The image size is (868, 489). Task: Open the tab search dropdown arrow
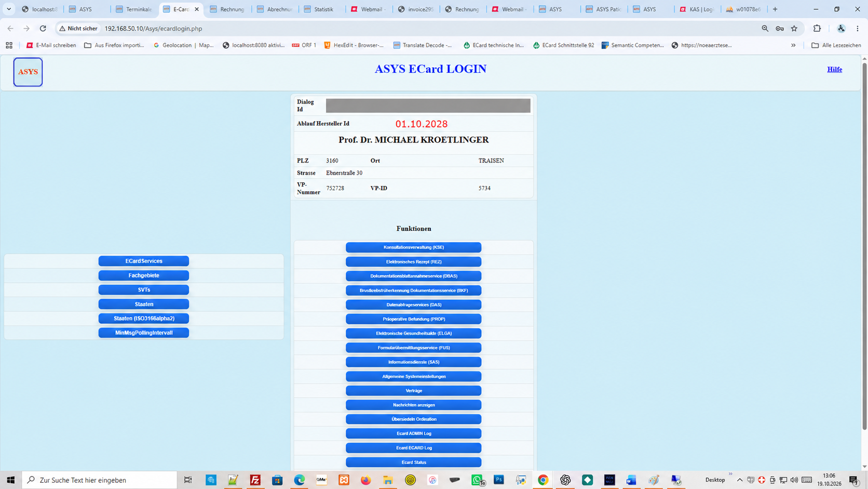9,9
